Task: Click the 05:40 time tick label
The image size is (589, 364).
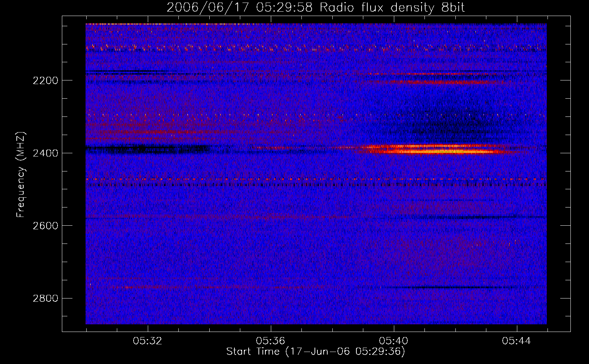Action: (x=394, y=341)
